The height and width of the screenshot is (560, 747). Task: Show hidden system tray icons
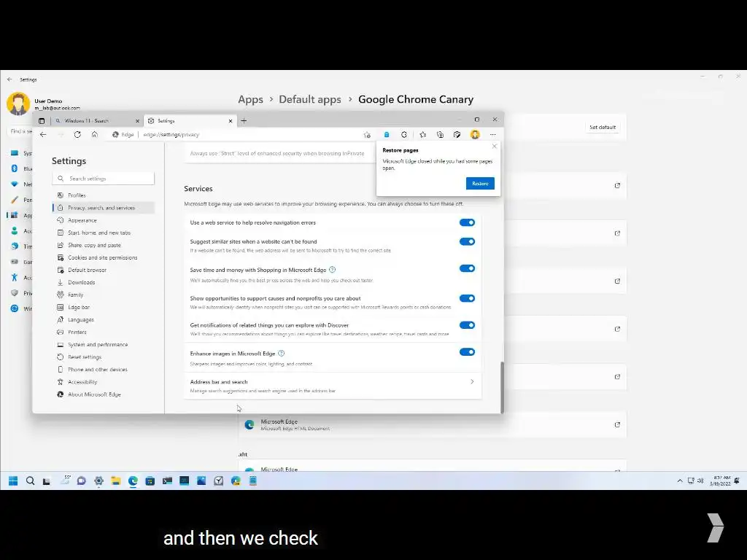[680, 481]
